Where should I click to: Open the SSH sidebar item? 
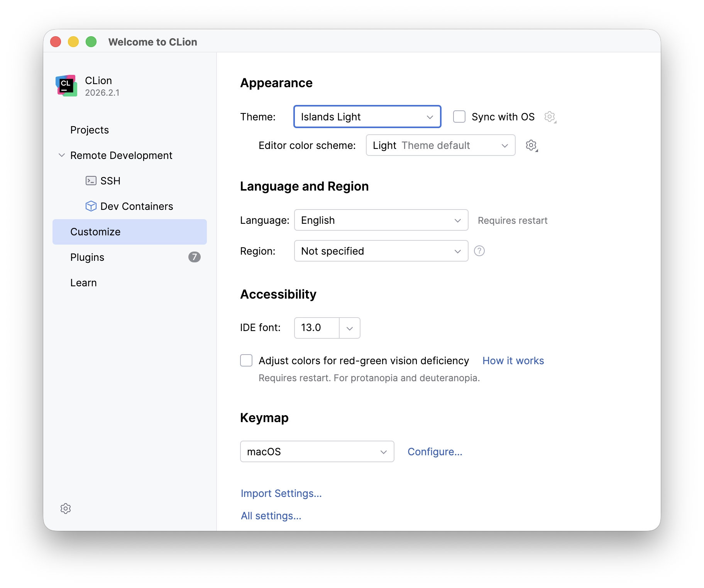pos(130,181)
